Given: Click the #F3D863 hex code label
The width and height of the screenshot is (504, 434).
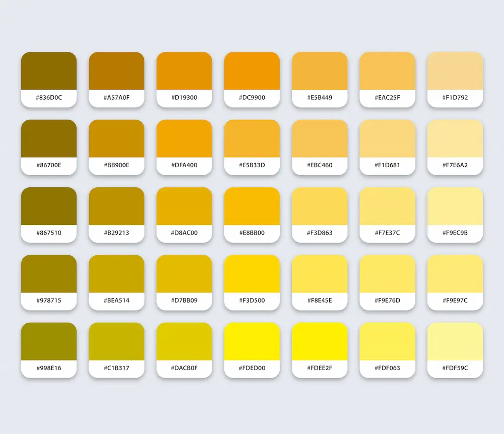Looking at the screenshot, I should [320, 233].
